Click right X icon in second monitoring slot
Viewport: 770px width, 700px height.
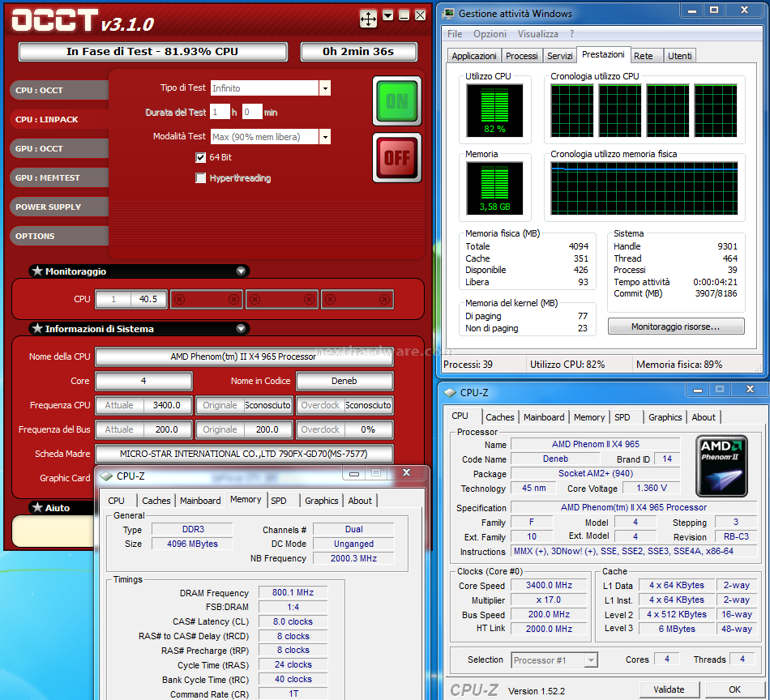[233, 299]
